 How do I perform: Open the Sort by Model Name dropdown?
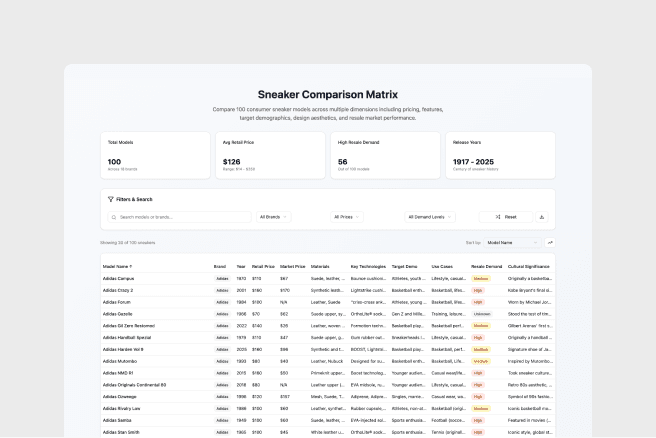point(512,243)
